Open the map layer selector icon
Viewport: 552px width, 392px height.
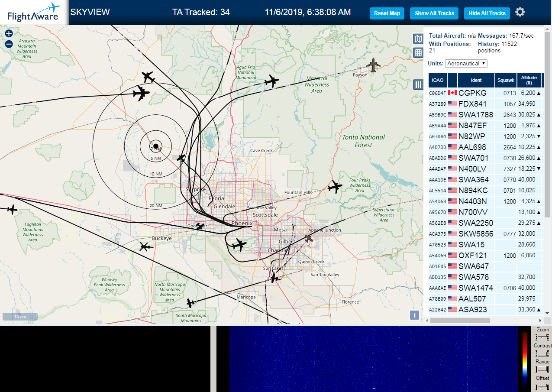click(x=418, y=39)
